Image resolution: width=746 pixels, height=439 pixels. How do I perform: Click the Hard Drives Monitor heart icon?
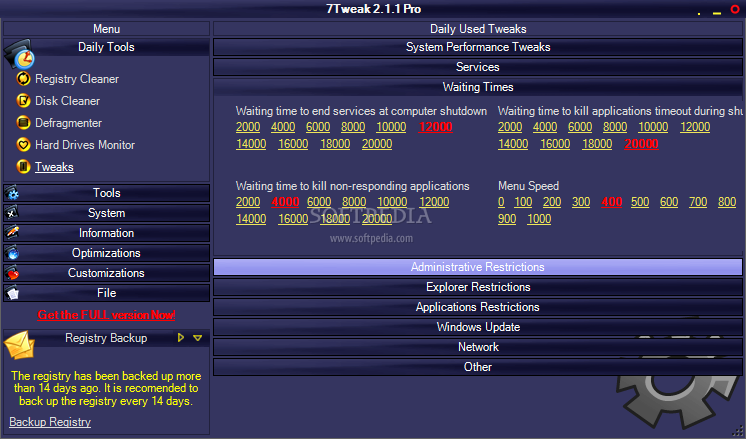23,145
